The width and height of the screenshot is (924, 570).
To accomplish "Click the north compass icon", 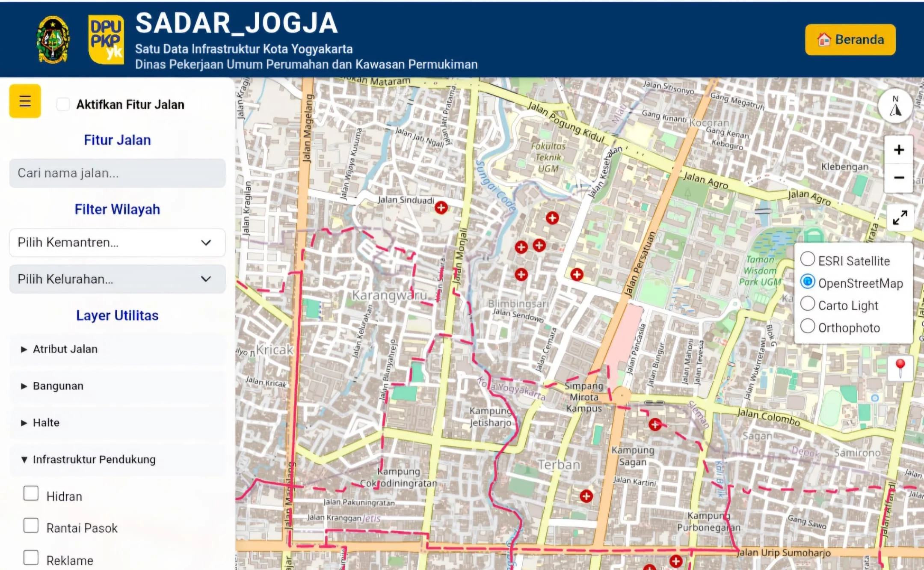I will tap(895, 106).
